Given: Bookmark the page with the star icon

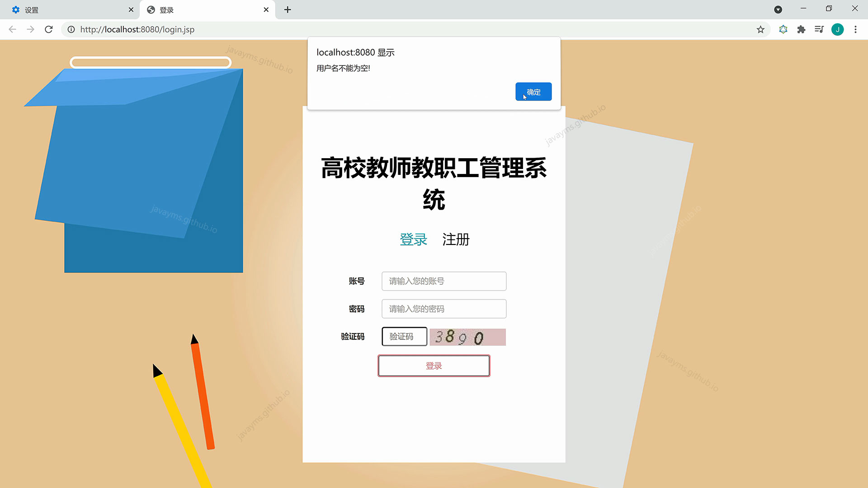Looking at the screenshot, I should (x=761, y=29).
